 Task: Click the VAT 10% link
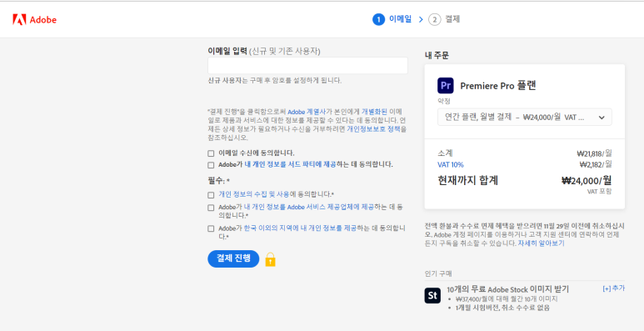tap(451, 165)
